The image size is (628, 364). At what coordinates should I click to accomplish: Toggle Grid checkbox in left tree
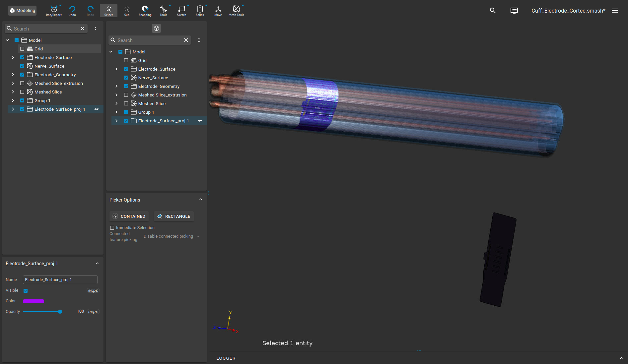point(22,49)
